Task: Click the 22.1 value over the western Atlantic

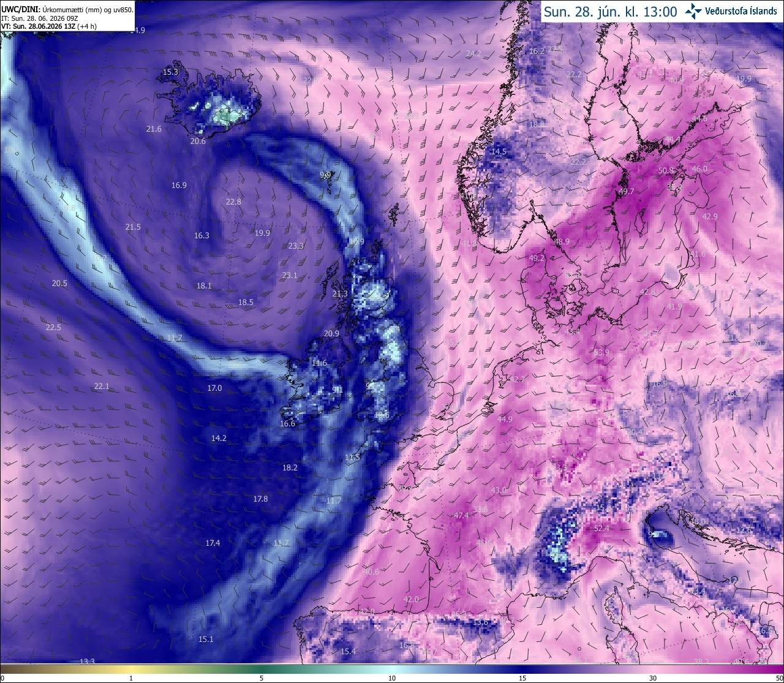Action: [x=102, y=386]
